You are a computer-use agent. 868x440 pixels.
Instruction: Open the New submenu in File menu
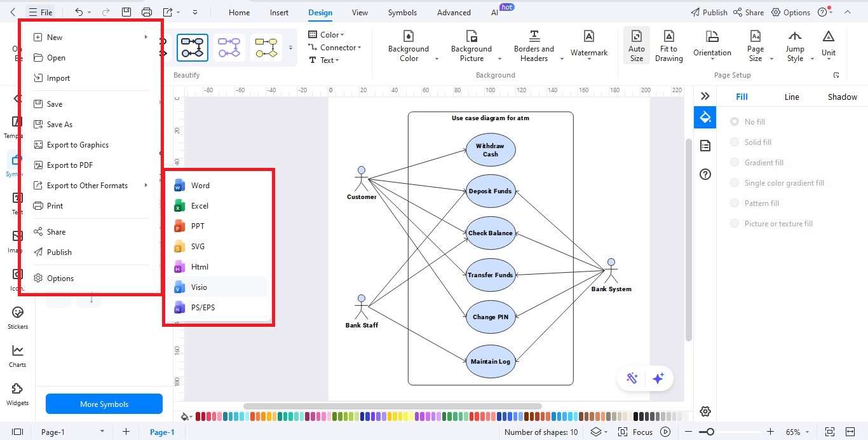tap(90, 37)
